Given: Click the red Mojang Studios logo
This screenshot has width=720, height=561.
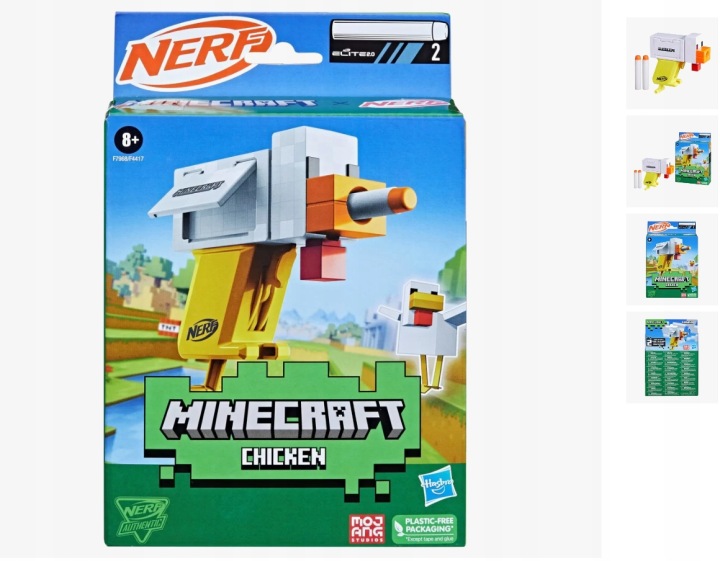Looking at the screenshot, I should [x=367, y=529].
